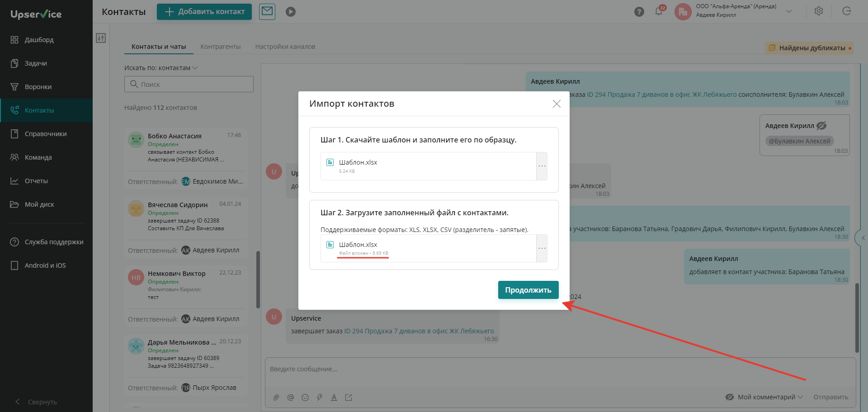Download Шаблон.xlsx template in Step 1
Screen dimensions: 868x412
(428, 166)
